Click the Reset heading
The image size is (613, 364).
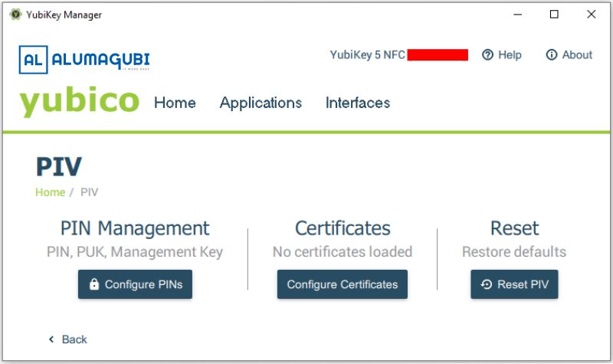[514, 228]
